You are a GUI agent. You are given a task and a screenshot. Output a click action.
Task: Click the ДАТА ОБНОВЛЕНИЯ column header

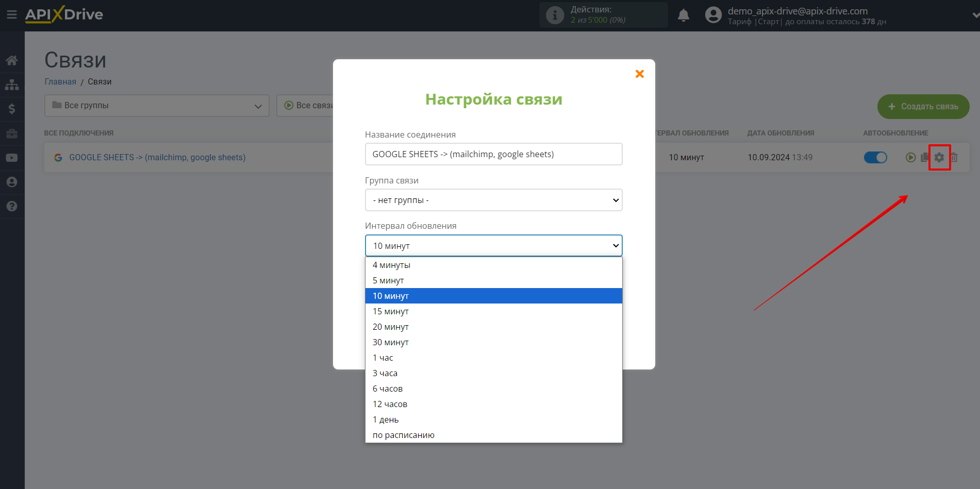click(x=780, y=133)
